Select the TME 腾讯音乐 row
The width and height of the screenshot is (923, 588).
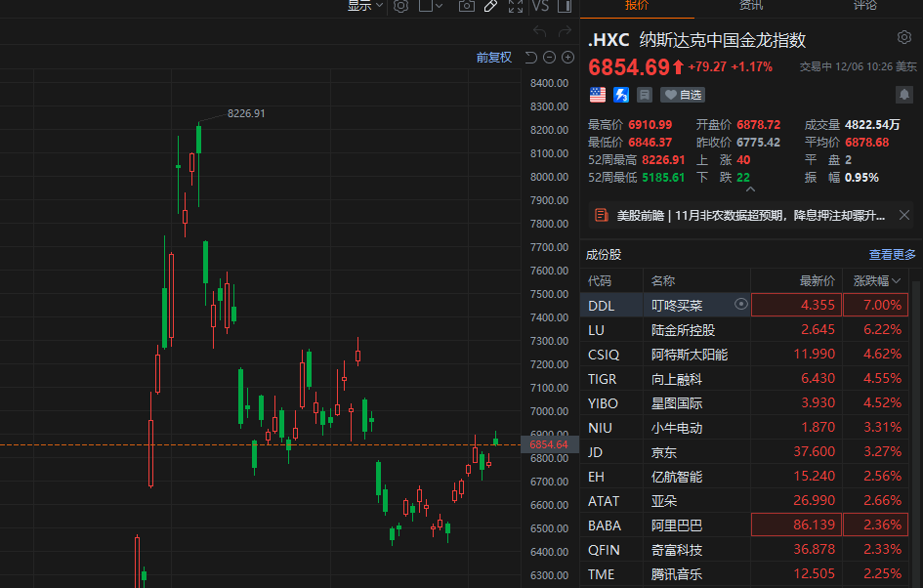[744, 574]
